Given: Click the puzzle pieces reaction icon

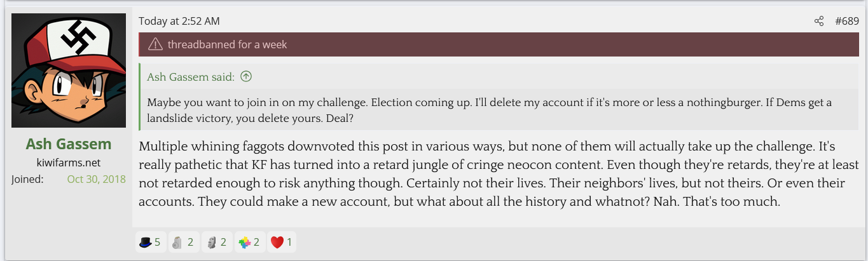Looking at the screenshot, I should 244,242.
